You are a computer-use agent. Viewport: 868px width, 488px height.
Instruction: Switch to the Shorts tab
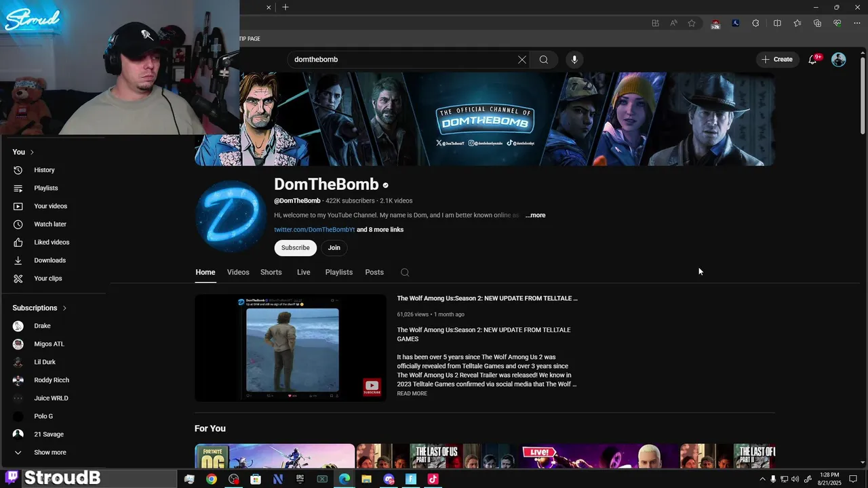(x=271, y=272)
